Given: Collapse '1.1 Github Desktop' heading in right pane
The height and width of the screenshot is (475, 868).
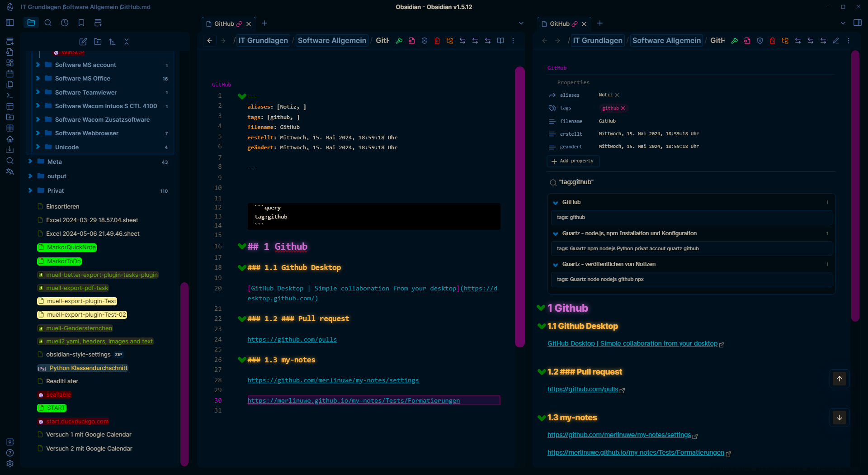Looking at the screenshot, I should coord(542,326).
